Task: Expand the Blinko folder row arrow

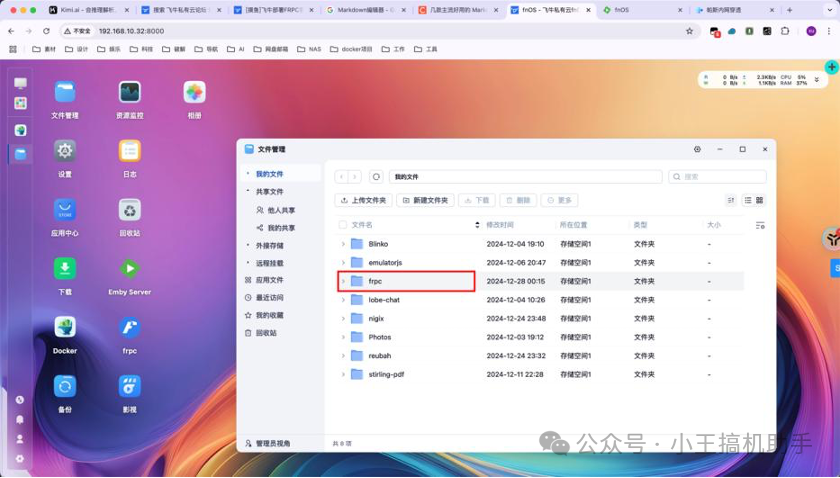Action: [343, 244]
